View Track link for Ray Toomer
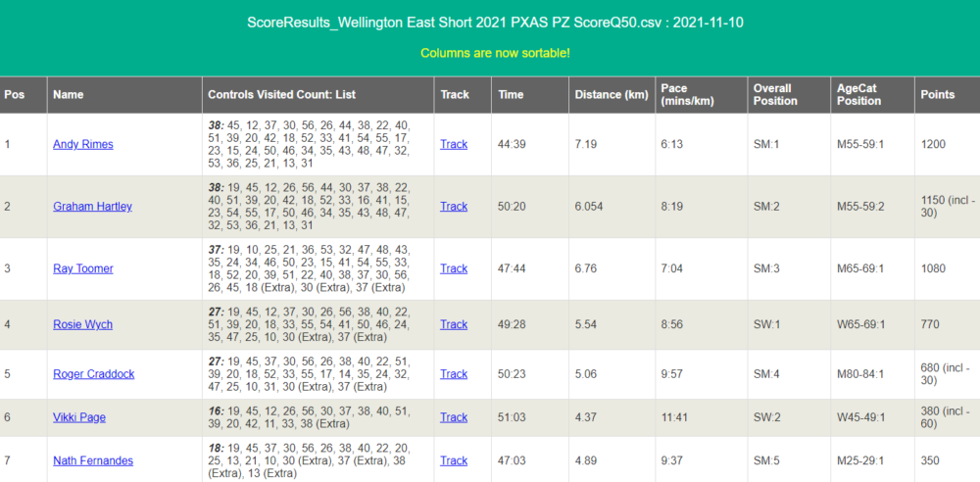This screenshot has height=482, width=980. (454, 268)
